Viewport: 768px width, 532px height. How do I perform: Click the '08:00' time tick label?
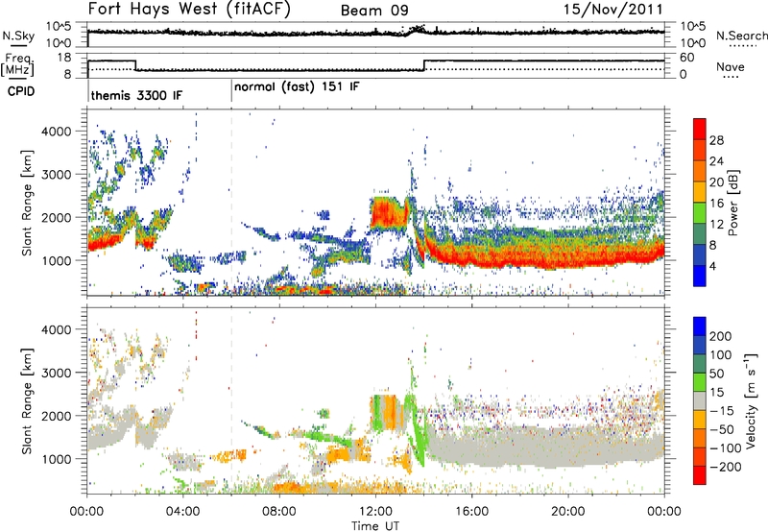click(279, 512)
